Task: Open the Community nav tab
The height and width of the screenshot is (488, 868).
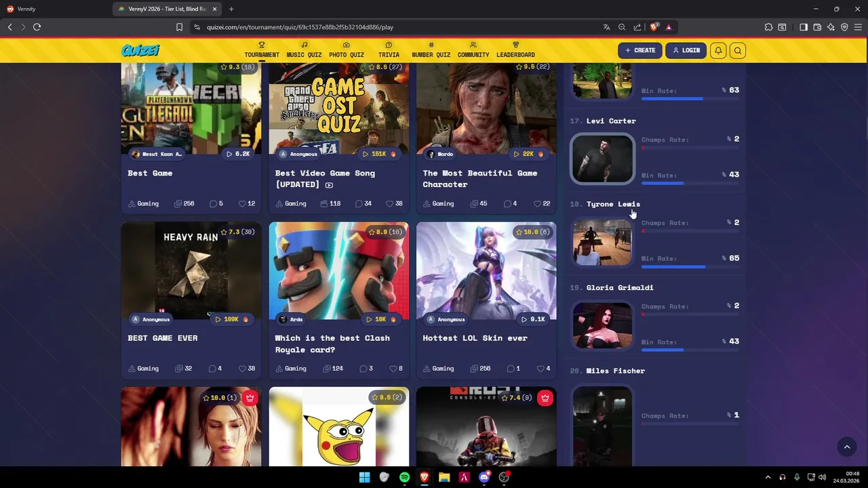Action: coord(473,50)
